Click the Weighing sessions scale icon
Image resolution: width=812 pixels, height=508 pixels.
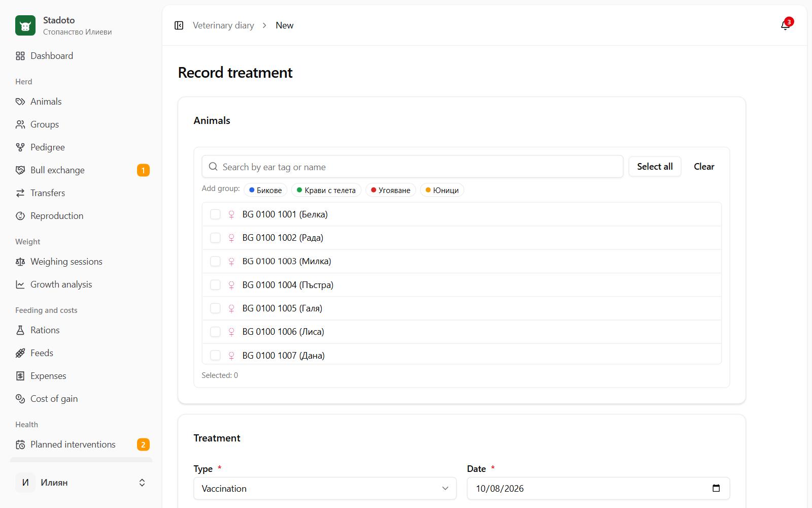[20, 262]
